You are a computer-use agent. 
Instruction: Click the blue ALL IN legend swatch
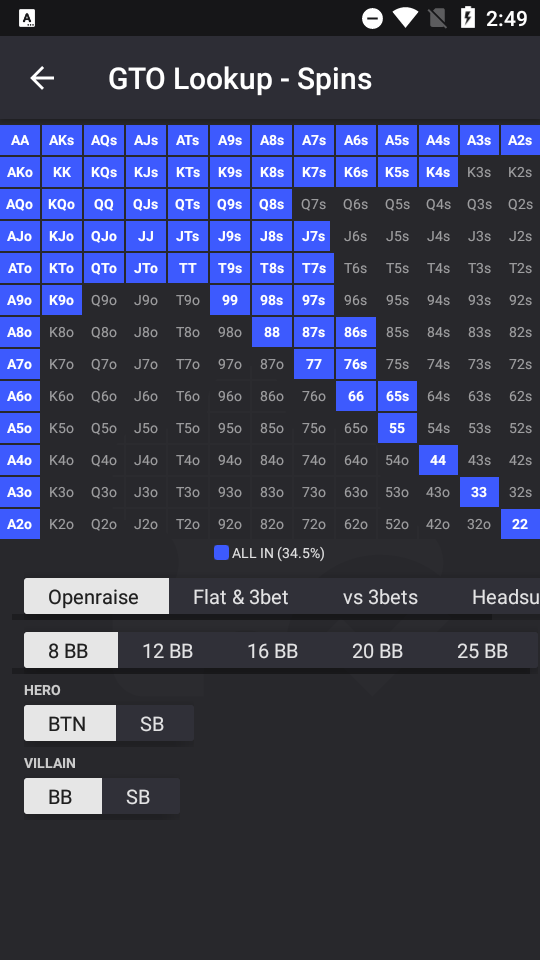point(221,553)
